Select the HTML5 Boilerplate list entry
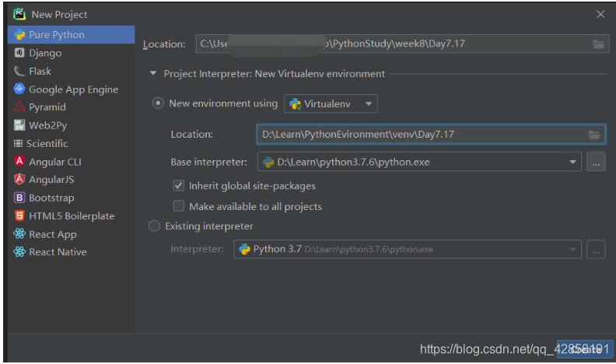 [71, 215]
